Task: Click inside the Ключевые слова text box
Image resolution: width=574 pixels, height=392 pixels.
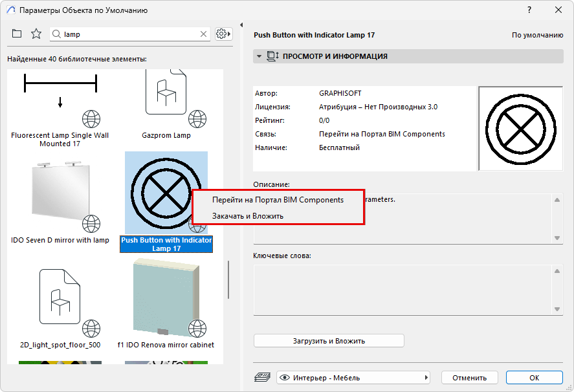Action: point(403,290)
